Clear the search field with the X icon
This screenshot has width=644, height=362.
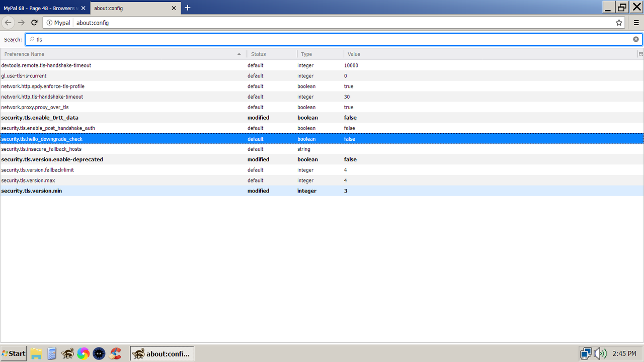click(x=636, y=39)
